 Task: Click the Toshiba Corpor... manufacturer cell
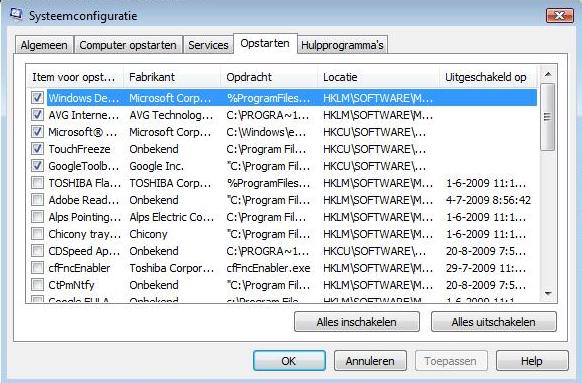tap(172, 268)
